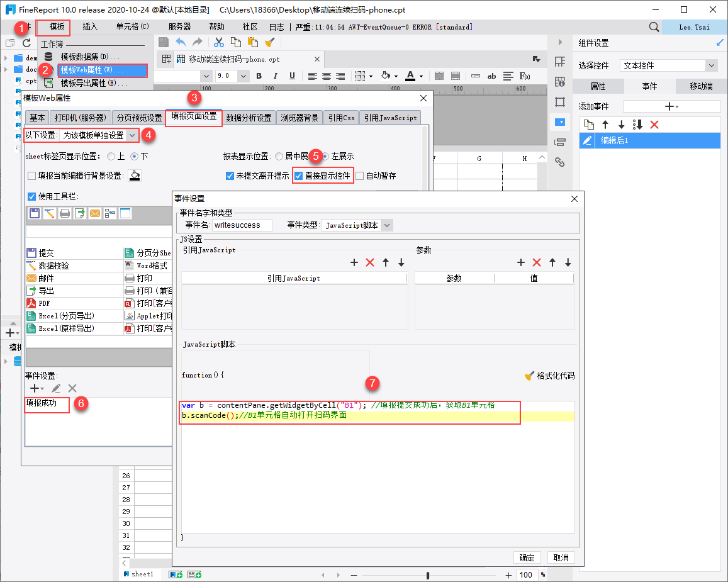Click the Copy icon in main toolbar

coord(236,42)
